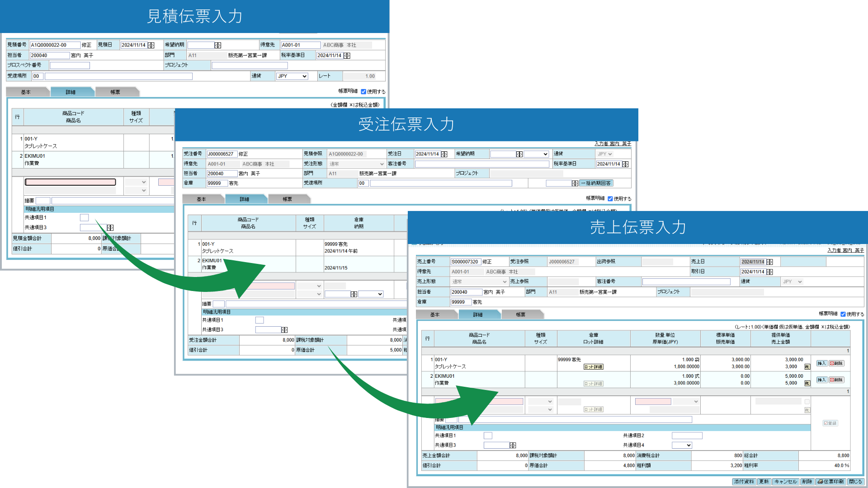
Task: Click the 一括納期回答 button
Action: 596,183
